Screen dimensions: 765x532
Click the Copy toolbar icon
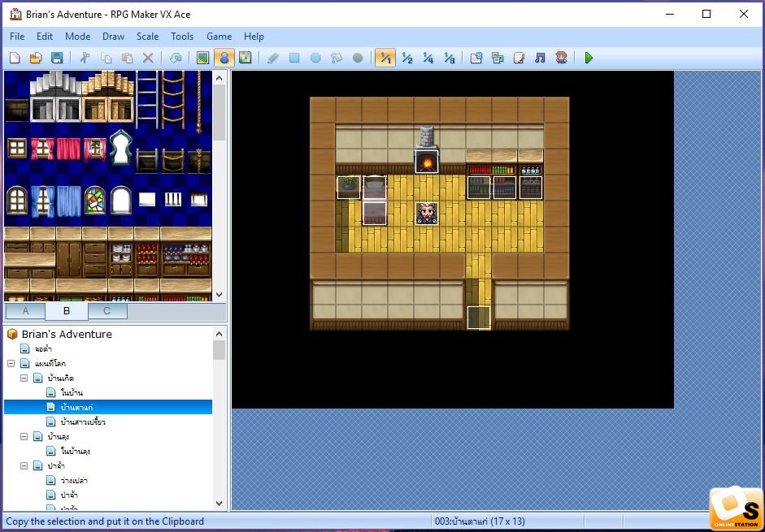[106, 58]
